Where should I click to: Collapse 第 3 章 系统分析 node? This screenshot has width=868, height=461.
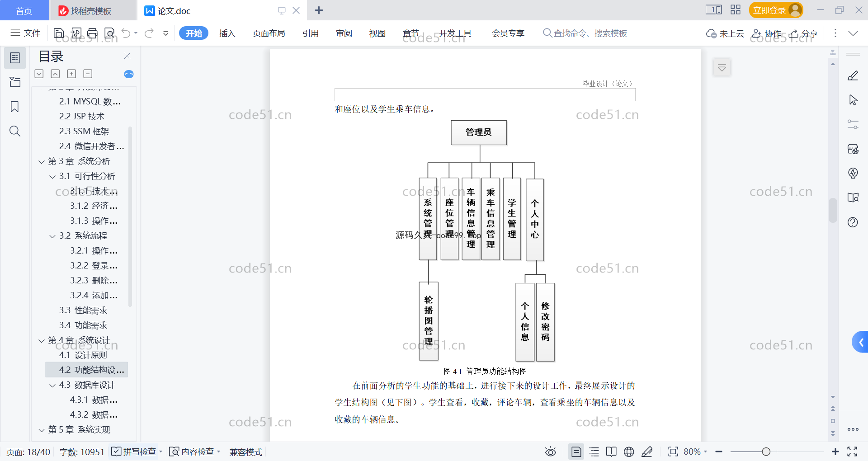pos(42,161)
